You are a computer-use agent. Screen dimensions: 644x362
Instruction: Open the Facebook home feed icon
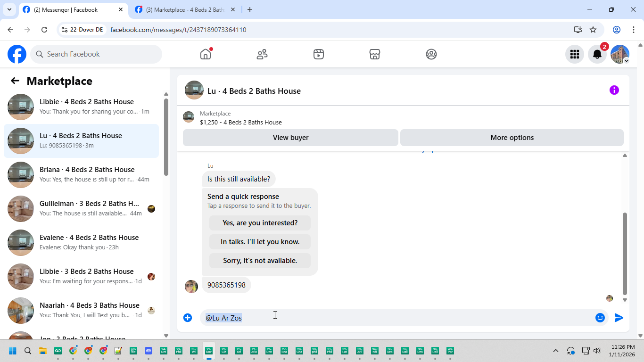206,54
